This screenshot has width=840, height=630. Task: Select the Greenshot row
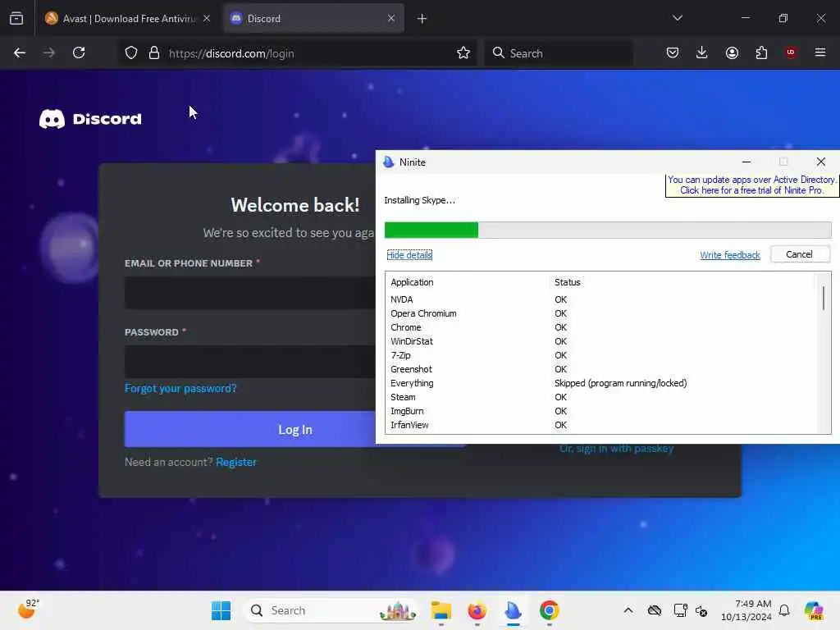coord(601,369)
